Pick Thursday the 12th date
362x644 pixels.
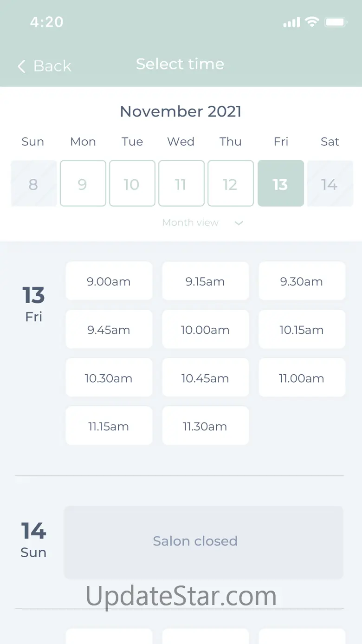coord(230,183)
